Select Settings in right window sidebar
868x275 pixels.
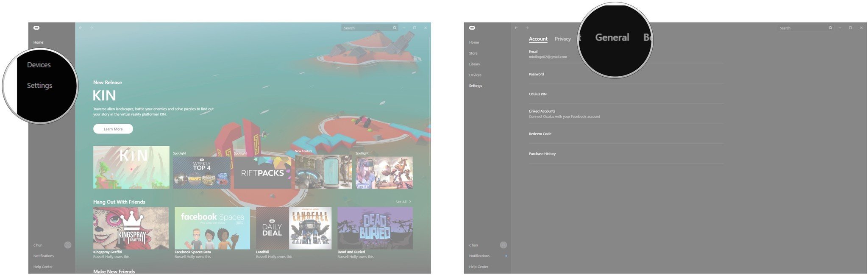click(x=476, y=86)
